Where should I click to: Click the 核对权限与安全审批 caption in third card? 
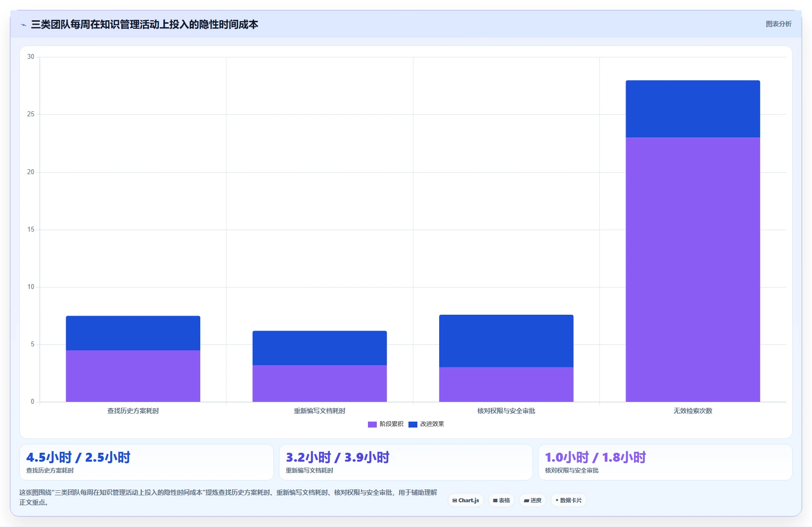coord(572,471)
